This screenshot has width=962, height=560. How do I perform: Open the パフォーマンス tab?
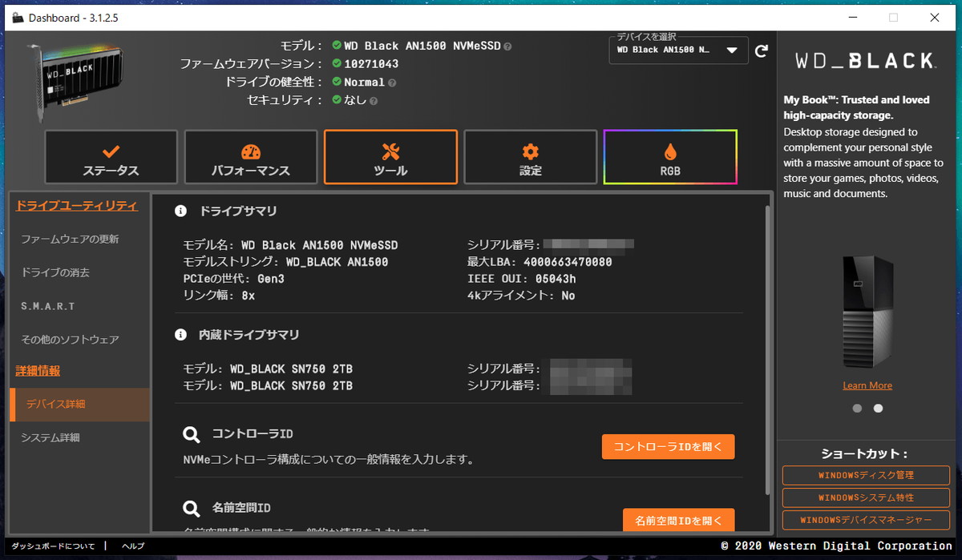coord(251,157)
